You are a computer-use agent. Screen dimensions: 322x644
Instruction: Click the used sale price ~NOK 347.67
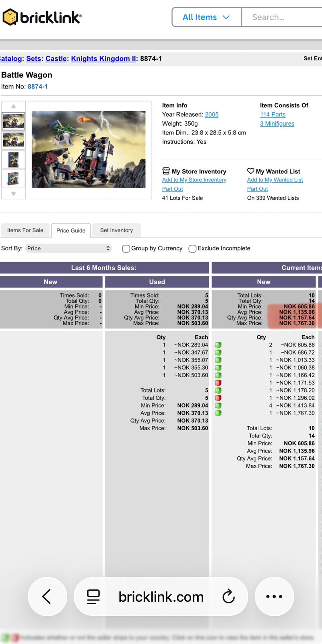pyautogui.click(x=191, y=353)
